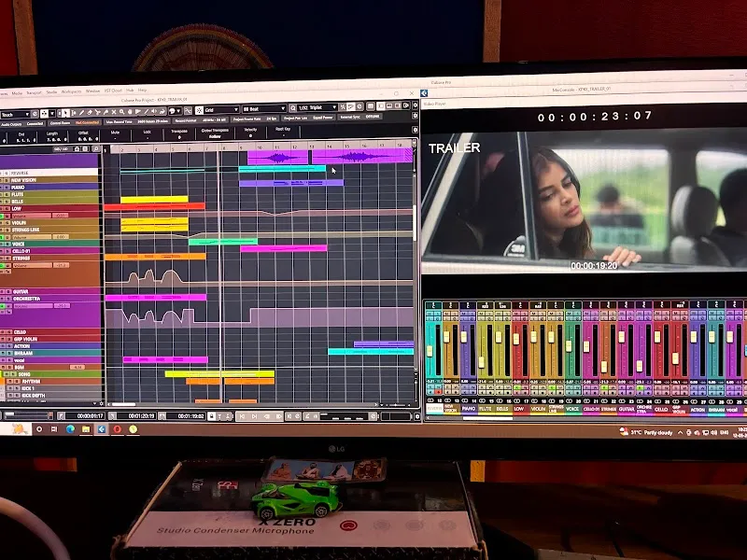Select the Play speaker tool
Screen dimensions: 747x560
pos(154,111)
